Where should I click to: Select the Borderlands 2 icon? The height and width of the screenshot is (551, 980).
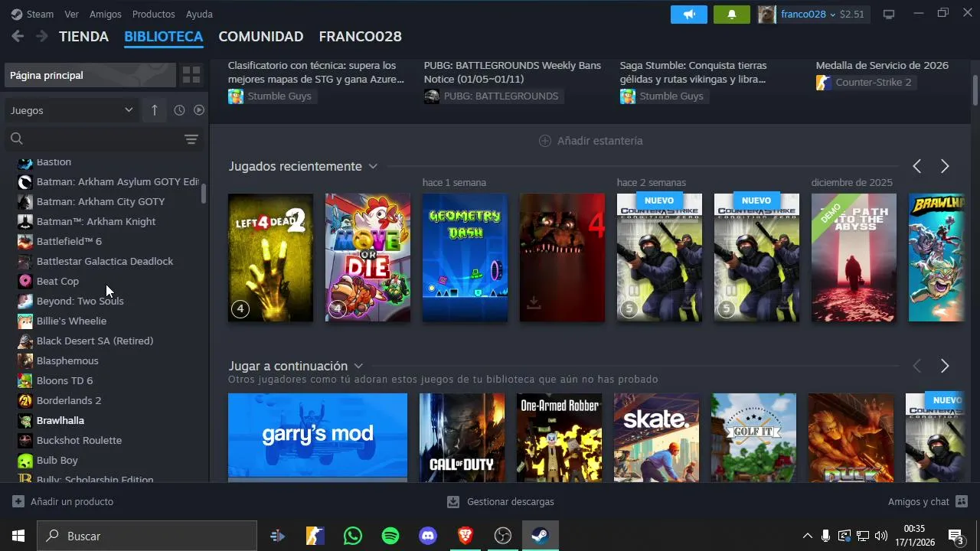point(25,400)
